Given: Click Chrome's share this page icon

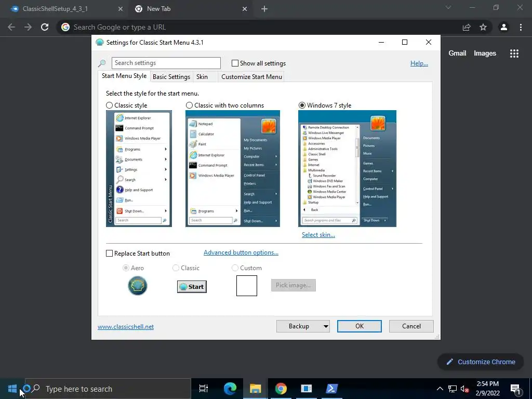Looking at the screenshot, I should [467, 27].
